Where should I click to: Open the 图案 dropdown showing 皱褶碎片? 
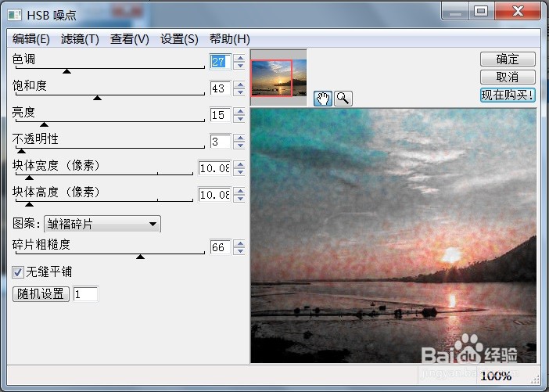coord(102,224)
